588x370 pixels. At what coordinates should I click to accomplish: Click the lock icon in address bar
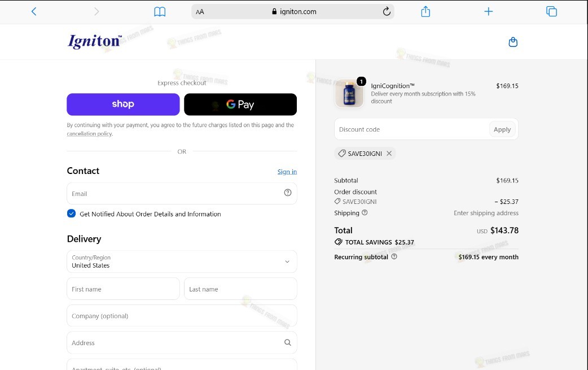pos(274,12)
